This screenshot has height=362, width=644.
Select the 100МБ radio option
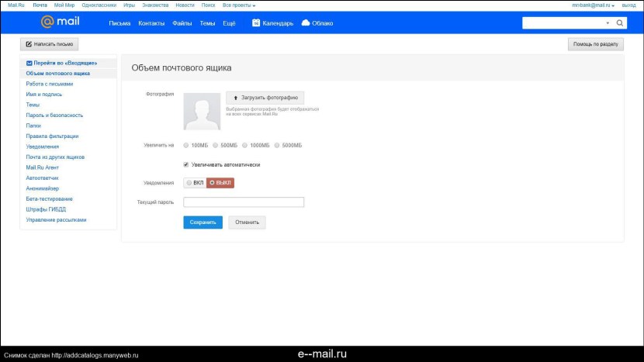tap(186, 145)
